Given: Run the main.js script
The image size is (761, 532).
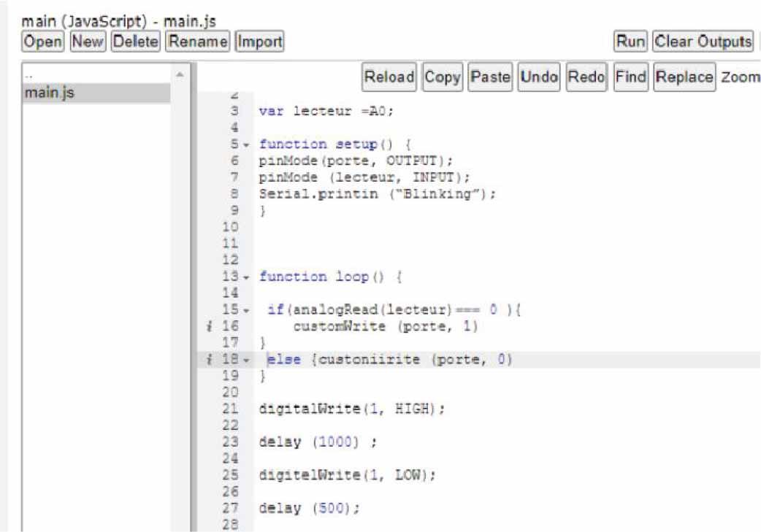Looking at the screenshot, I should pos(630,42).
